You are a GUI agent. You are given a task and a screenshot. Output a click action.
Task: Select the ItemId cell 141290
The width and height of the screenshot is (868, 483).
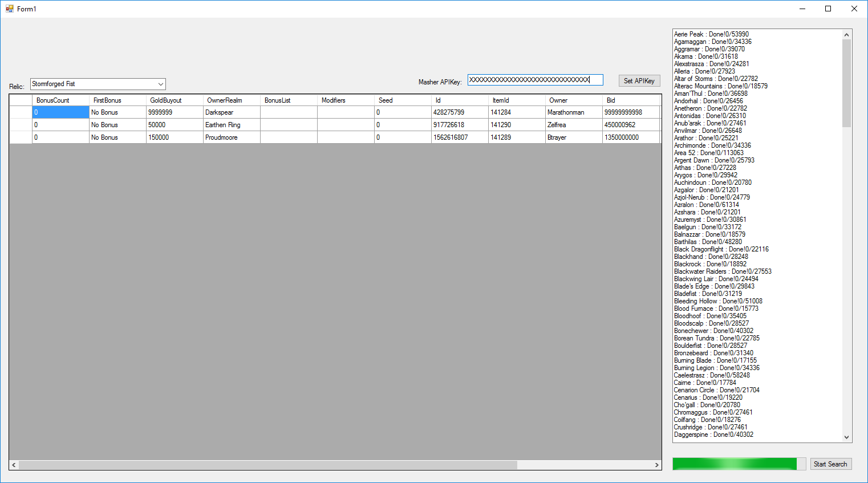(517, 125)
